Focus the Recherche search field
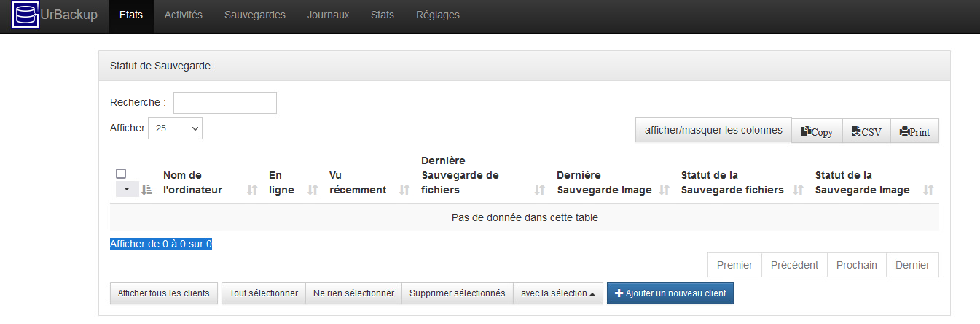Screen dimensions: 980x324 click(224, 103)
